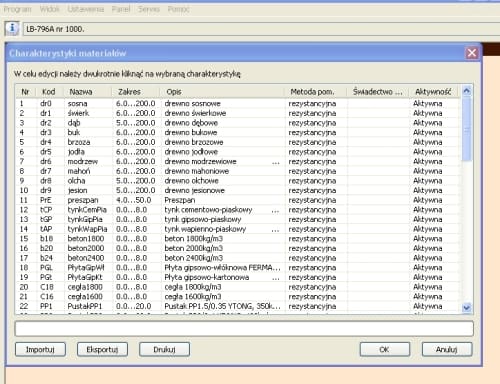Click the 4.0...50.0 range cell

(133, 200)
